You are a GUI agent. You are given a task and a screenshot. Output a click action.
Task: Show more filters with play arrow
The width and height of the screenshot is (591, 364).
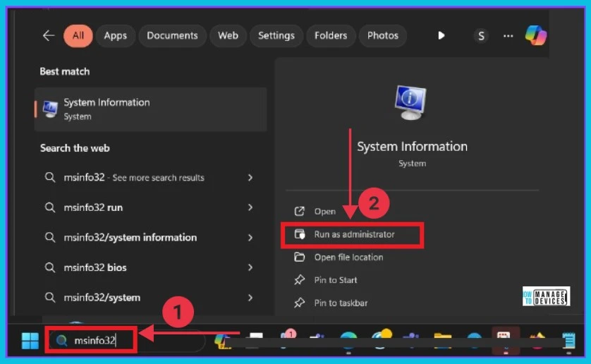point(441,36)
